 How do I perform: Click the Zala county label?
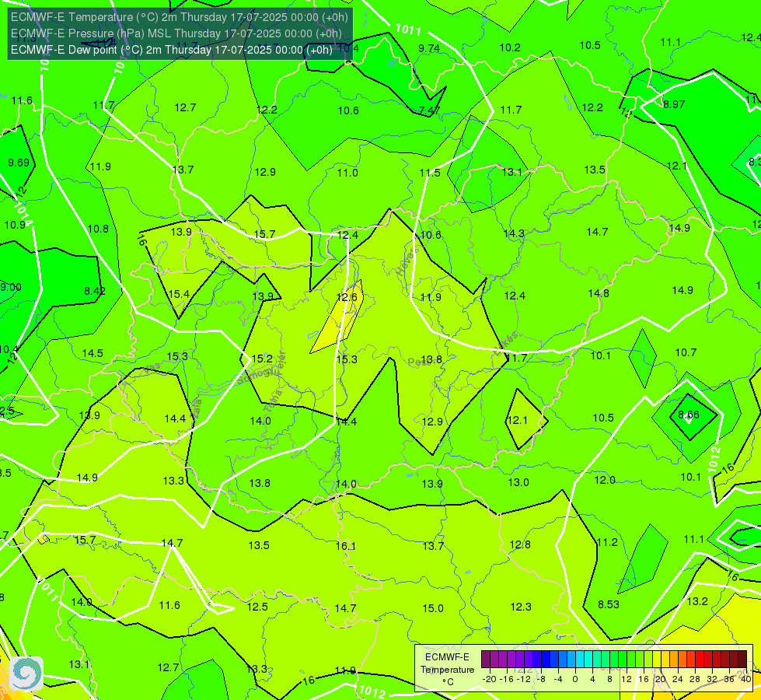coord(196,409)
